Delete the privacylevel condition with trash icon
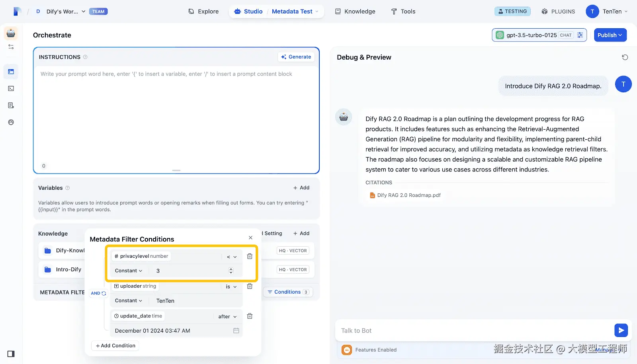The height and width of the screenshot is (364, 637). pyautogui.click(x=250, y=257)
